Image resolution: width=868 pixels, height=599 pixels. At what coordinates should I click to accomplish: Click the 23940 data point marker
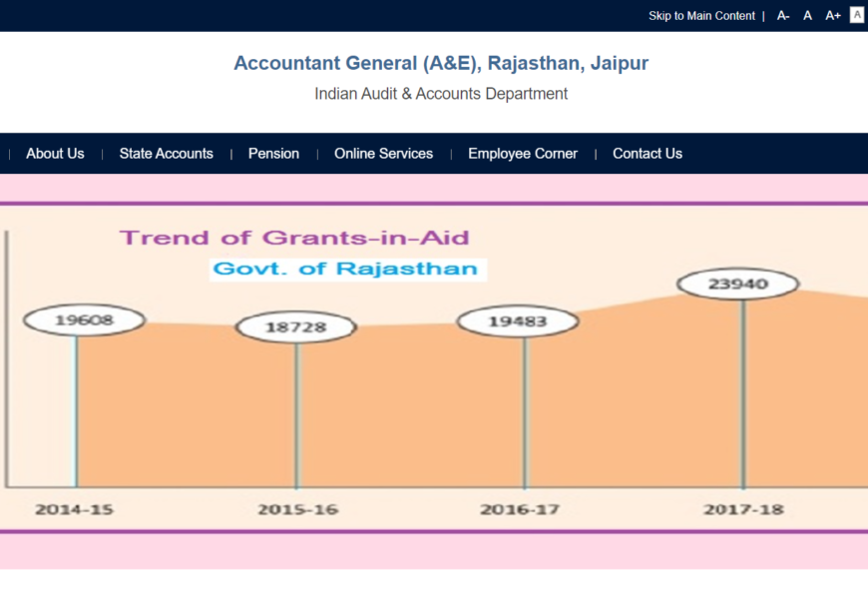(x=738, y=284)
